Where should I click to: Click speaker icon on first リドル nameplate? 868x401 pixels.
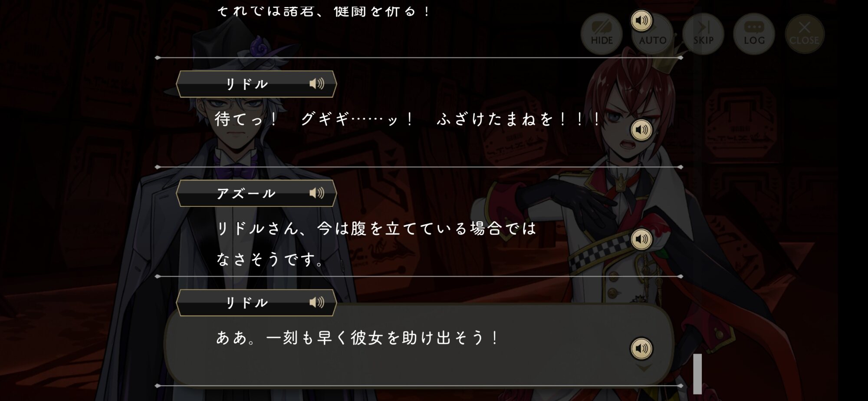[x=317, y=83]
